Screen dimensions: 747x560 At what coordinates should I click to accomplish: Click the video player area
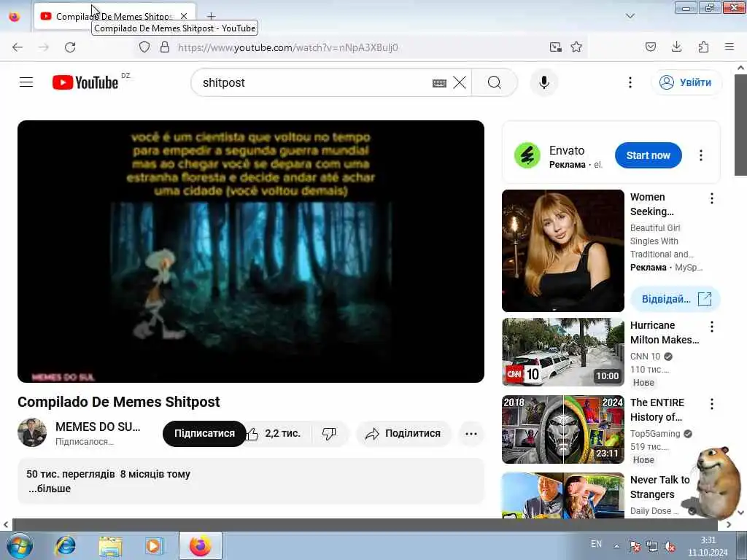(x=251, y=252)
